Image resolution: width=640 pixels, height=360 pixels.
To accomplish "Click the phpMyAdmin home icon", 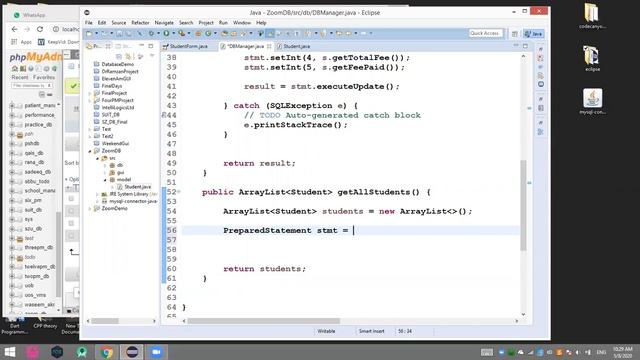I will (x=15, y=69).
